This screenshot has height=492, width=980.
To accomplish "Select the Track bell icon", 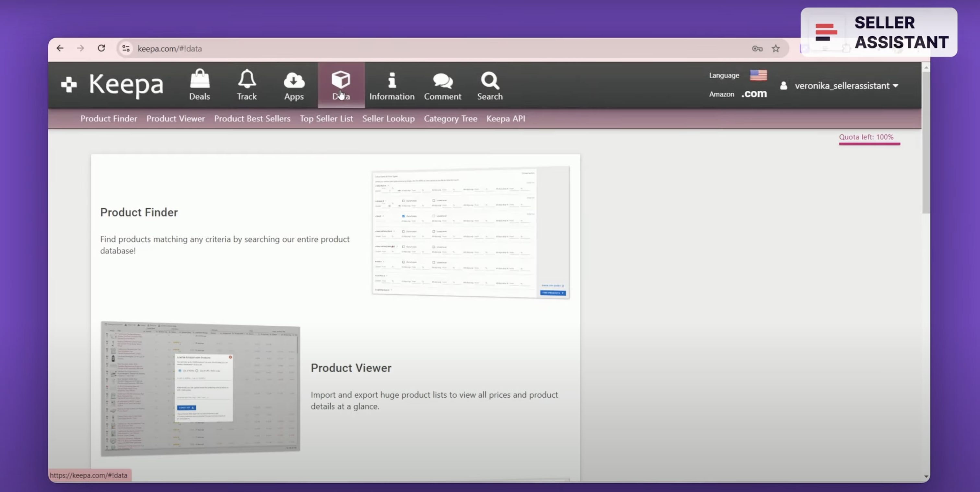I will tap(247, 85).
